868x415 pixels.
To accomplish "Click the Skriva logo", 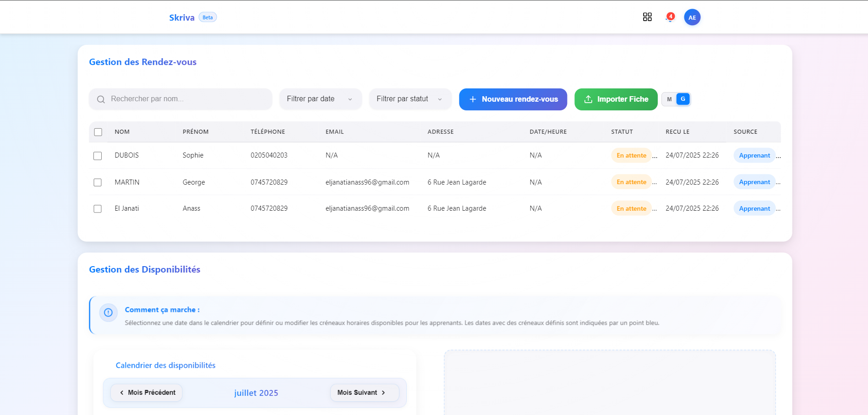I will pos(182,17).
